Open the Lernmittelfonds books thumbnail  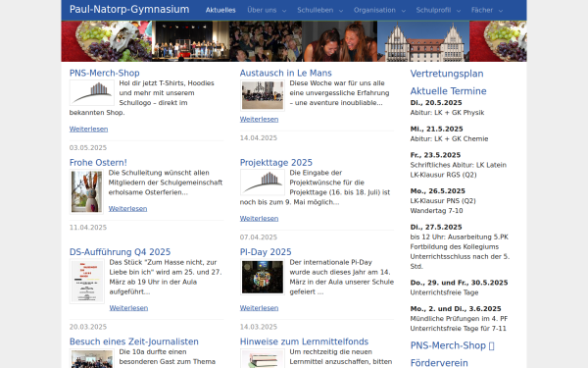click(263, 358)
